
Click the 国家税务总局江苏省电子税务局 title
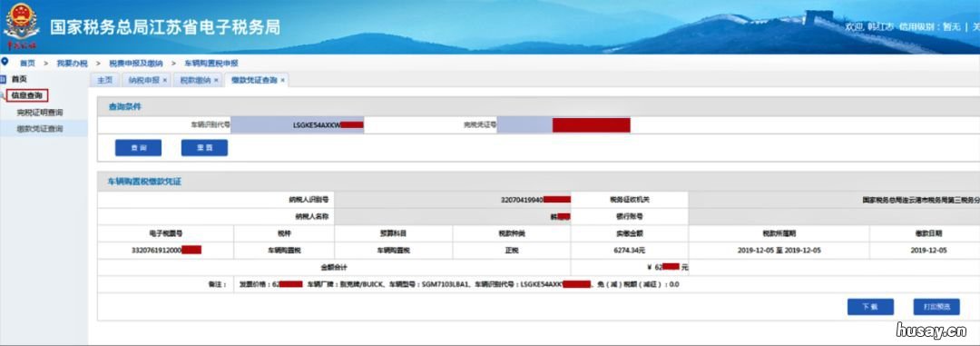click(165, 27)
